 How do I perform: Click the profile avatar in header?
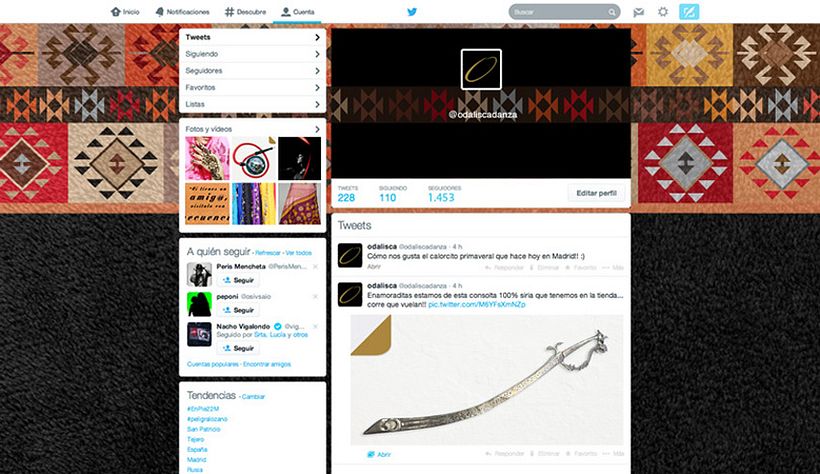click(481, 70)
